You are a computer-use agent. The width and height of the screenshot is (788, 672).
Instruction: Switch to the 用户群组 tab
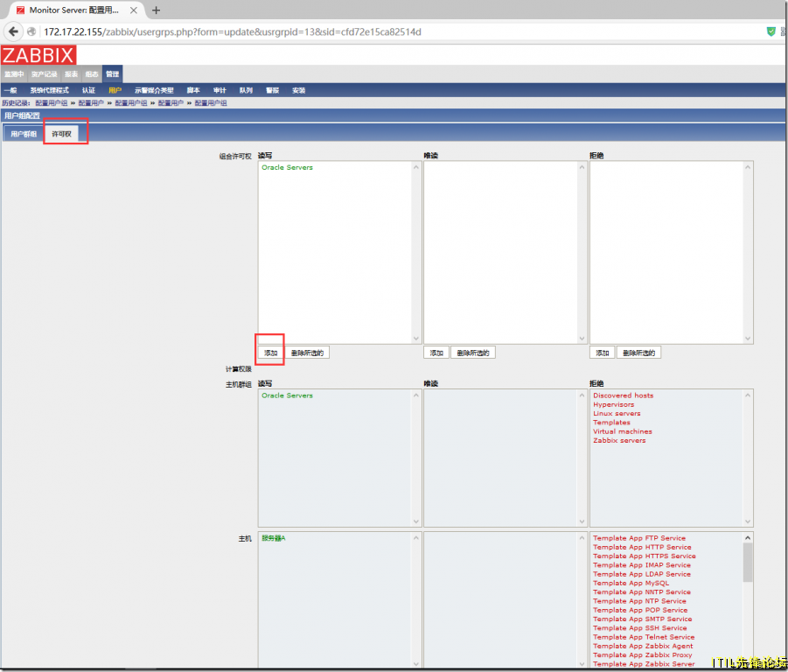coord(24,134)
